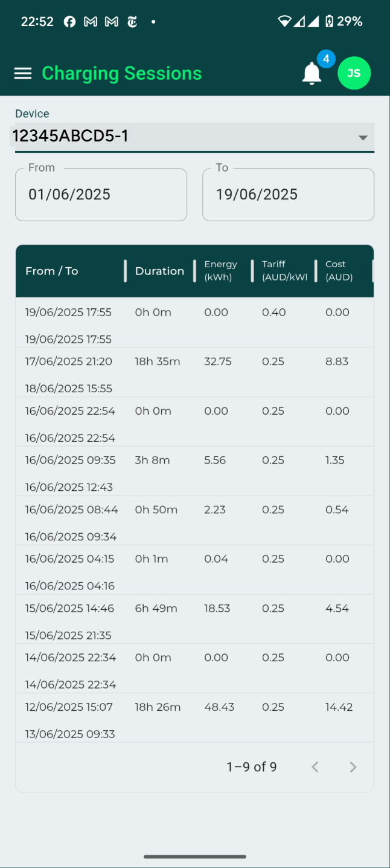The width and height of the screenshot is (390, 868).
Task: Click column divider between Duration and Energy
Action: (195, 271)
